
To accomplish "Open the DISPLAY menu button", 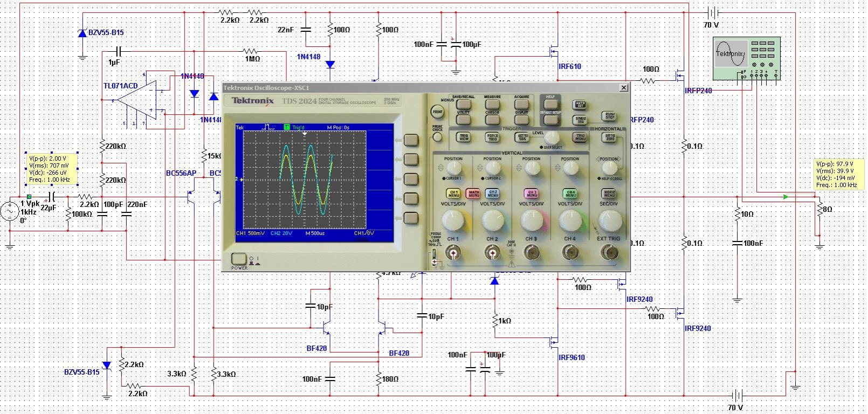I will pyautogui.click(x=521, y=119).
